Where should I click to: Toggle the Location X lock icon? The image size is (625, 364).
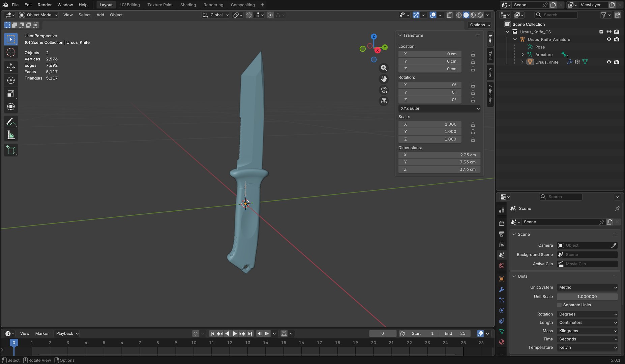pyautogui.click(x=473, y=54)
